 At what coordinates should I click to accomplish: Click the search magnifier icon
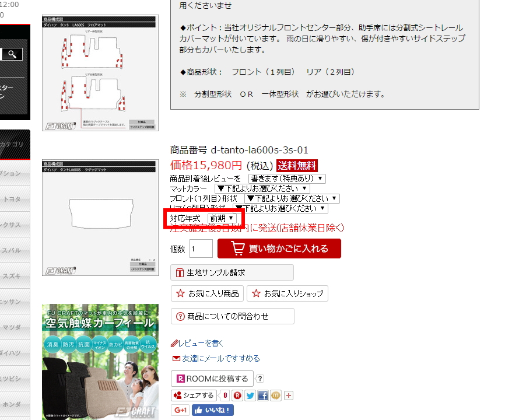12,54
